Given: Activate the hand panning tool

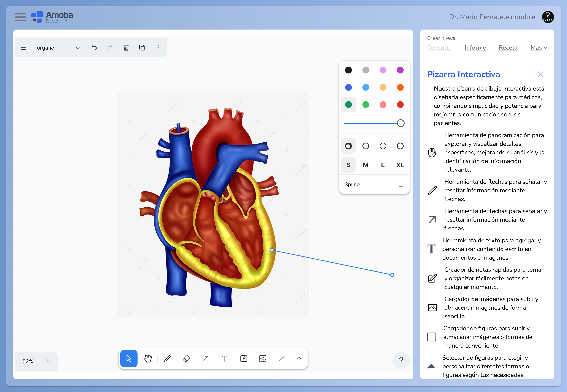Looking at the screenshot, I should (x=148, y=359).
